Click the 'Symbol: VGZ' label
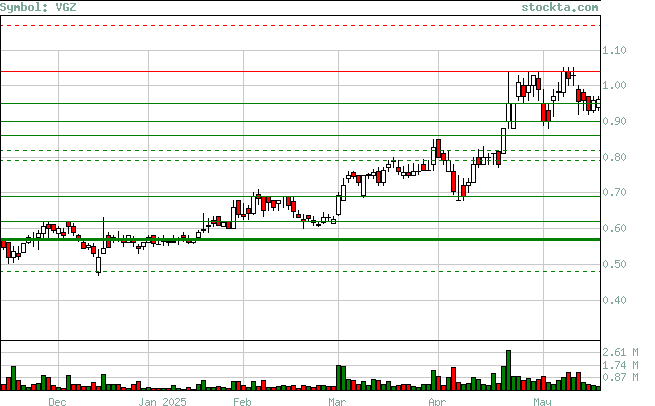Image resolution: width=655 pixels, height=406 pixels. pos(38,7)
